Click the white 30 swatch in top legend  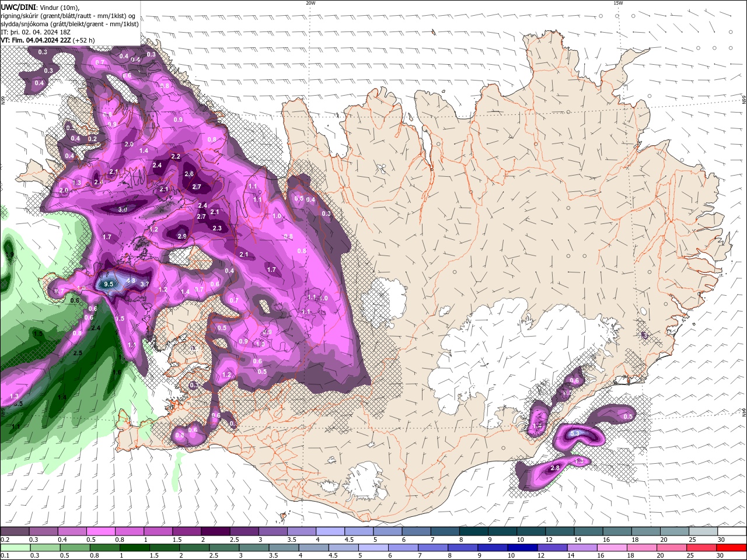731,531
